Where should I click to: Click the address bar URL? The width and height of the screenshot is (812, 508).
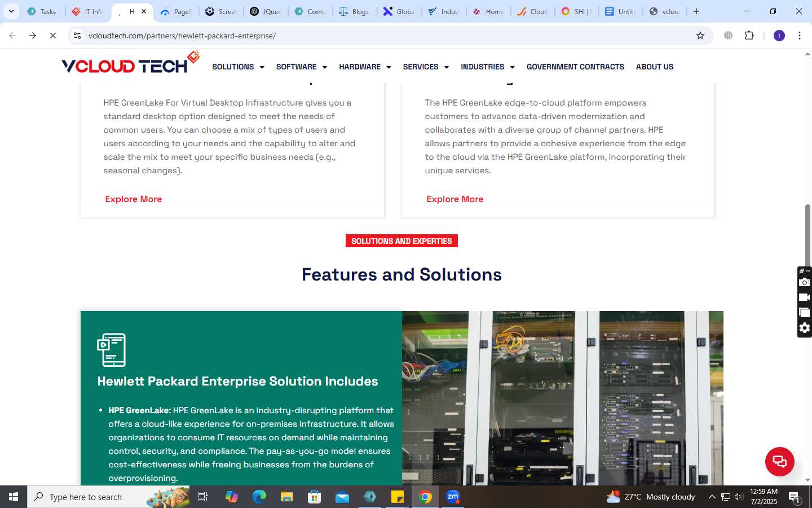(x=182, y=36)
